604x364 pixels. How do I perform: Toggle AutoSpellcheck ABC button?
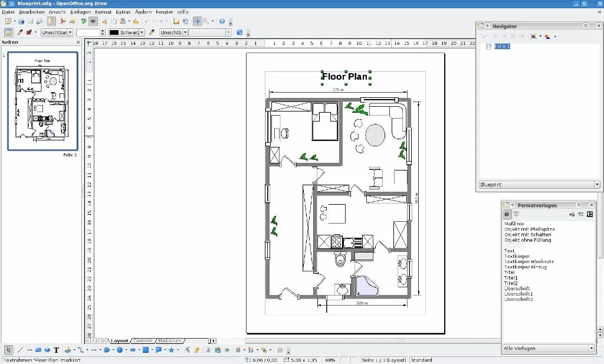[93, 22]
